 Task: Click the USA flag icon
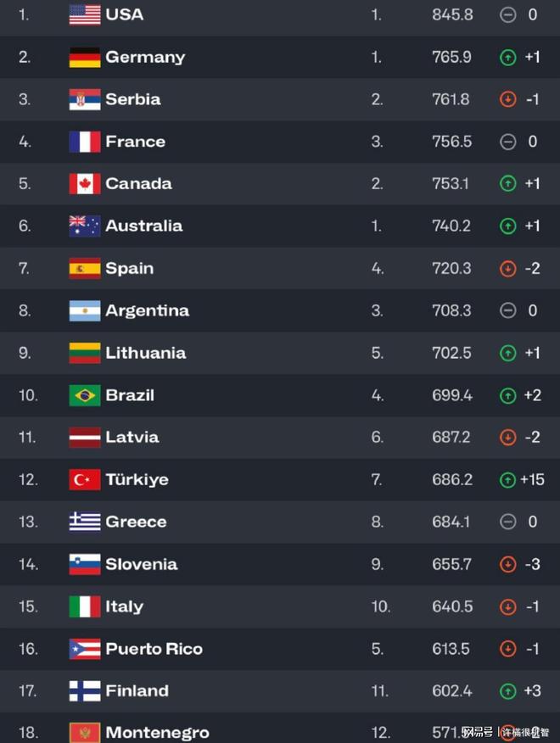[85, 14]
